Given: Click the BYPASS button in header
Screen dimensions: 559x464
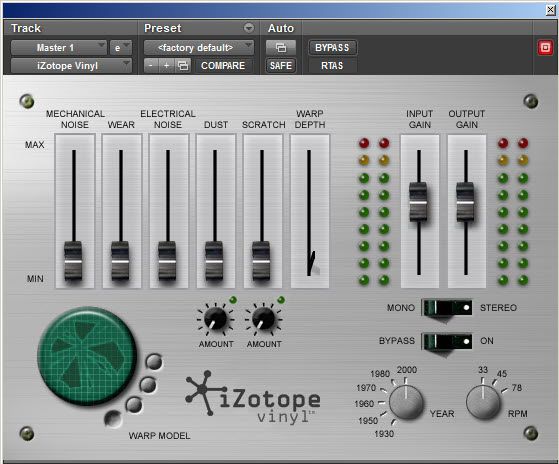Looking at the screenshot, I should pyautogui.click(x=332, y=47).
